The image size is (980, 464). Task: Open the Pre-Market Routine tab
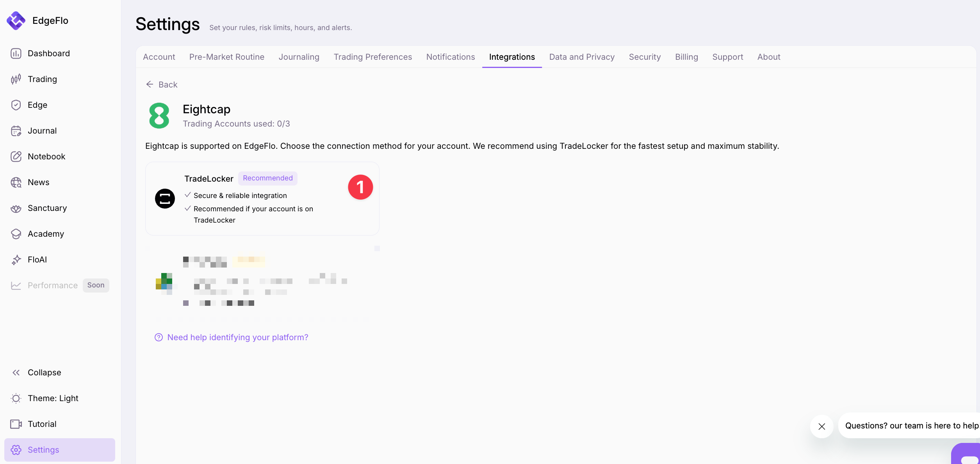(x=227, y=57)
